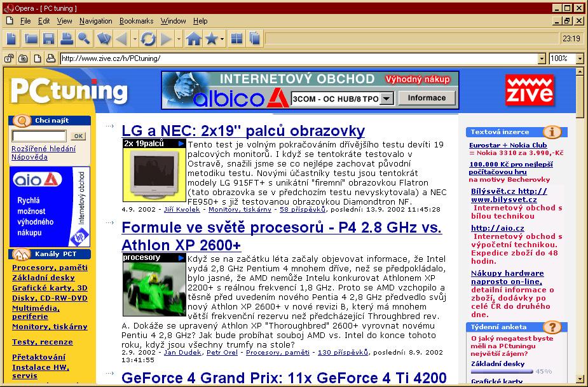This screenshot has height=387, width=588.
Task: Click the info icon on Textová inzerce
Action: 552,132
